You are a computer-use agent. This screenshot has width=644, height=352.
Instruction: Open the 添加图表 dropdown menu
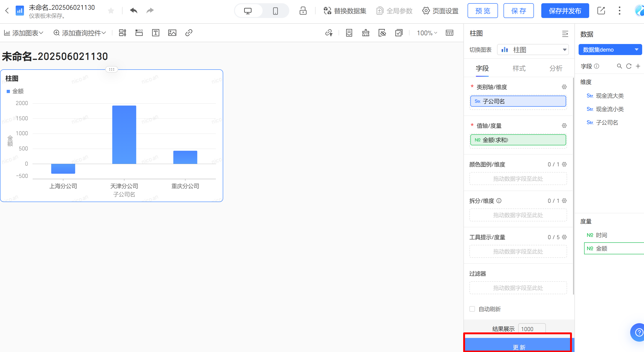click(x=24, y=33)
